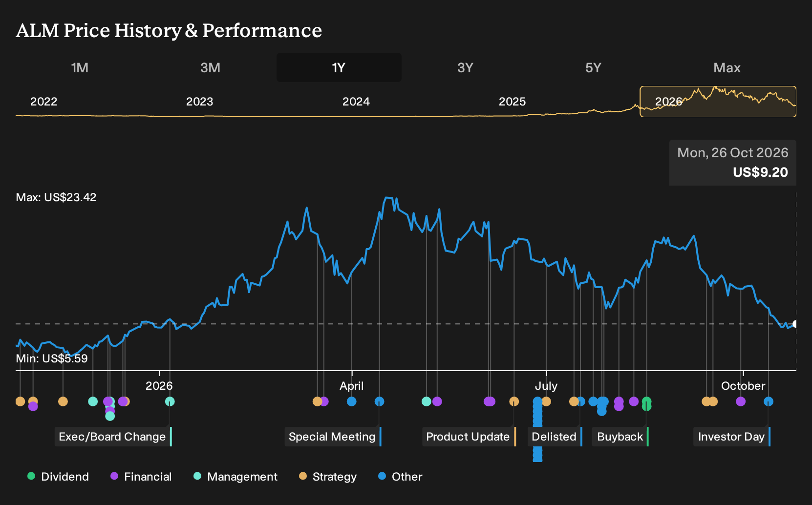Toggle the Management legend filter

pos(235,477)
